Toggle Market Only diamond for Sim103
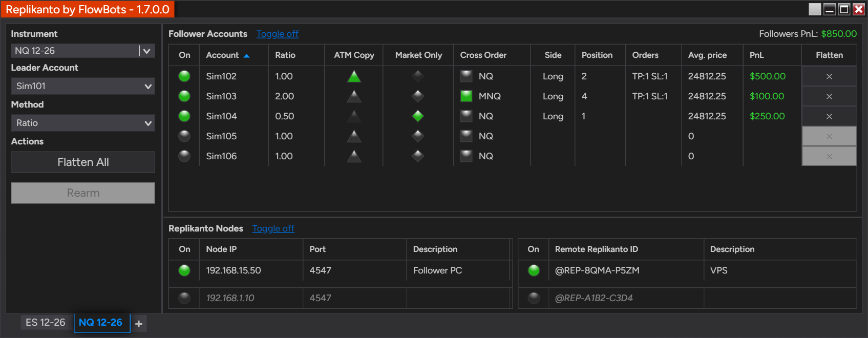The image size is (868, 338). [x=418, y=96]
